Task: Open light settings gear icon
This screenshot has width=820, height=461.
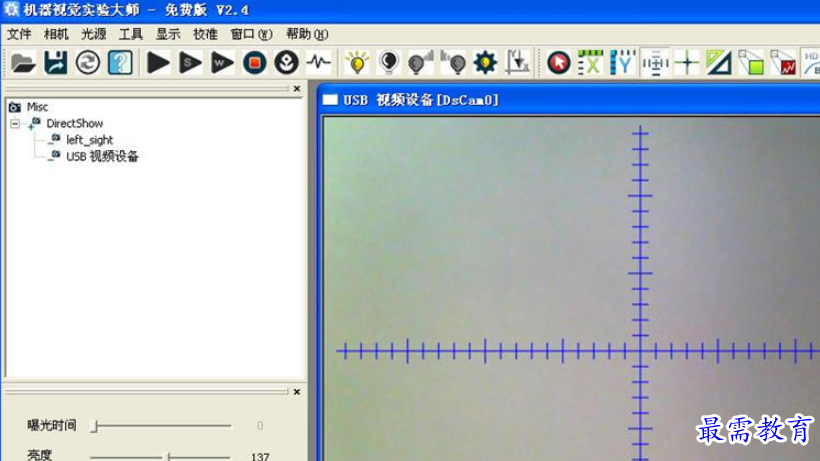Action: click(485, 63)
